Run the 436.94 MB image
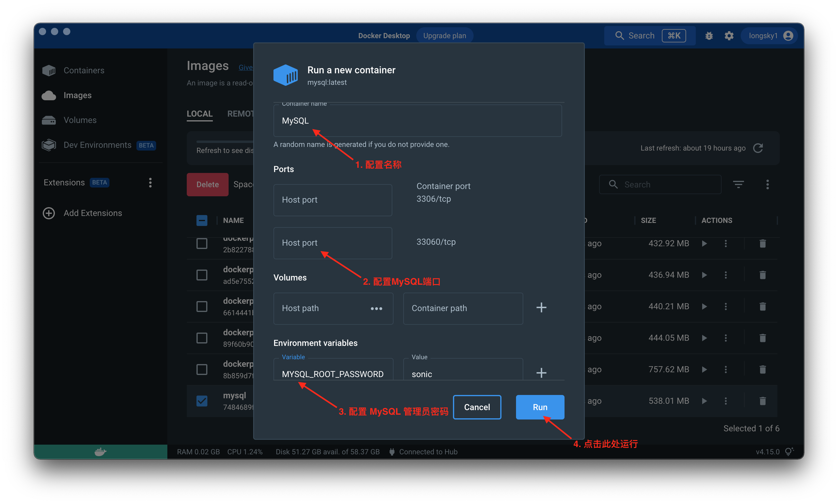838x504 pixels. (704, 275)
